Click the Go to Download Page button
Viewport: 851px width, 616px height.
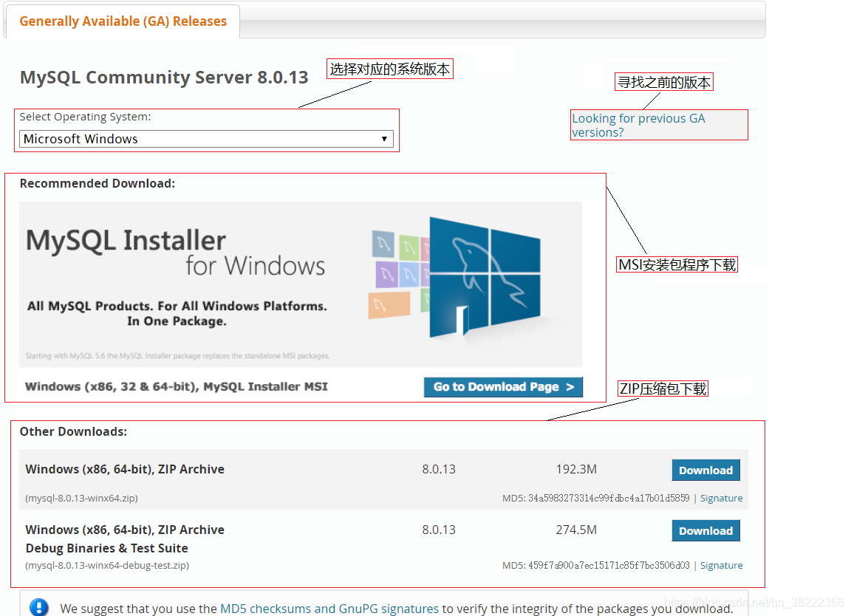click(503, 387)
